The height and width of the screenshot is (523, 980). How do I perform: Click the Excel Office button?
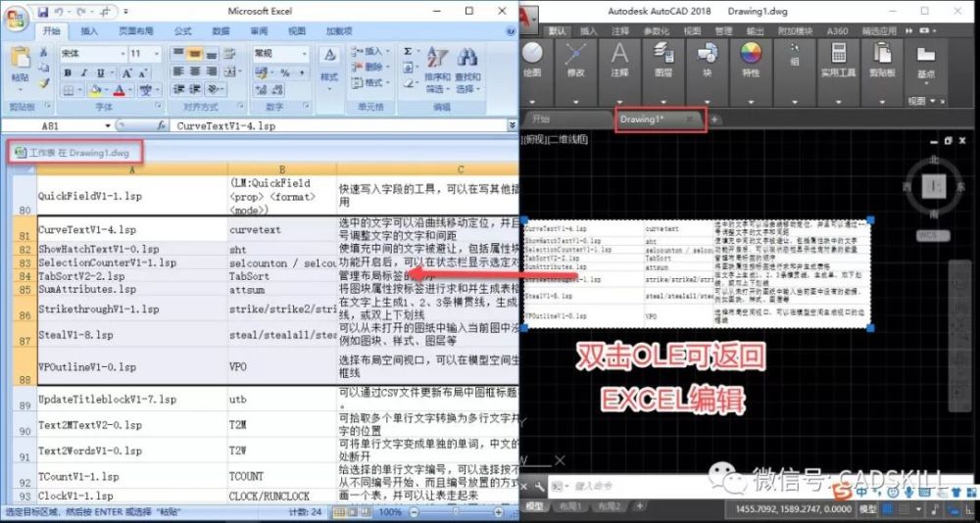point(15,18)
